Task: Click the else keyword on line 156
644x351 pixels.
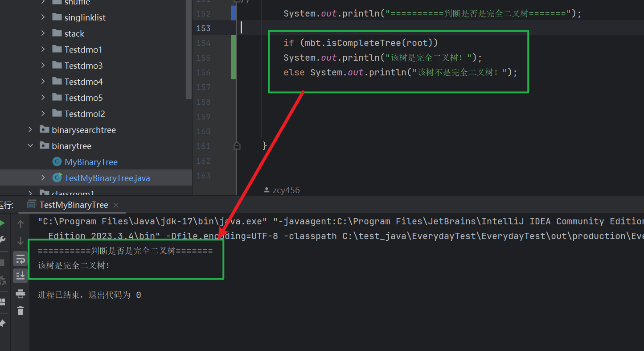Action: (x=294, y=72)
